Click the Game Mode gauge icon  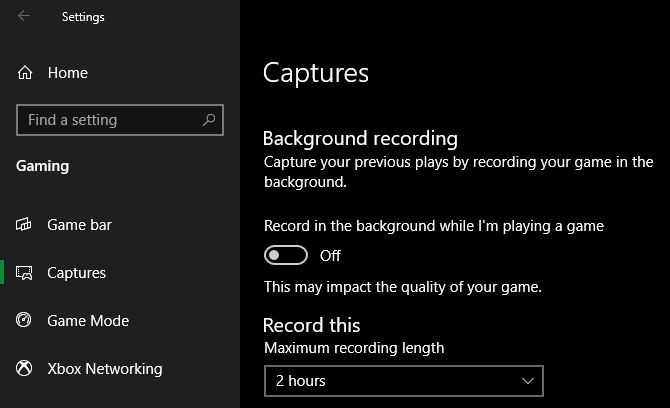coord(24,321)
